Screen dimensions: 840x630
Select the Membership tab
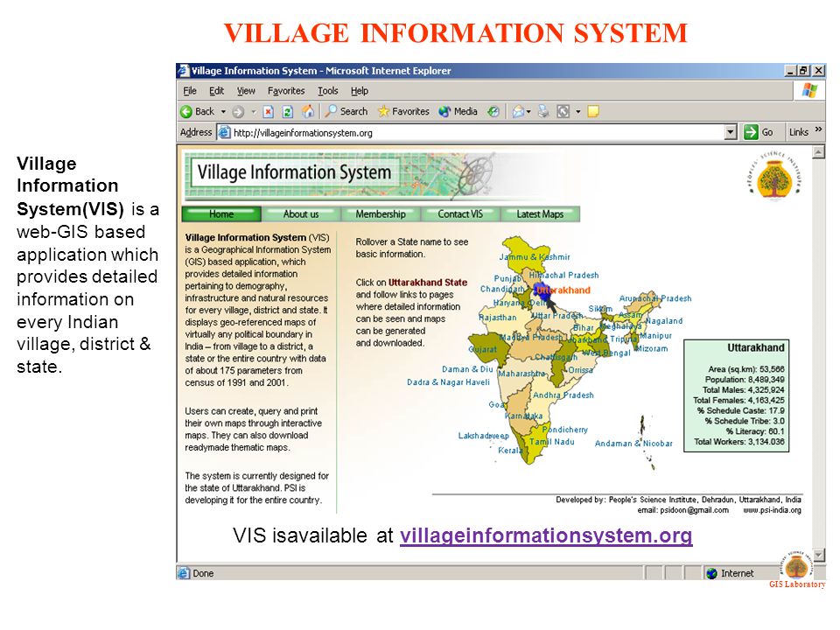[x=381, y=213]
